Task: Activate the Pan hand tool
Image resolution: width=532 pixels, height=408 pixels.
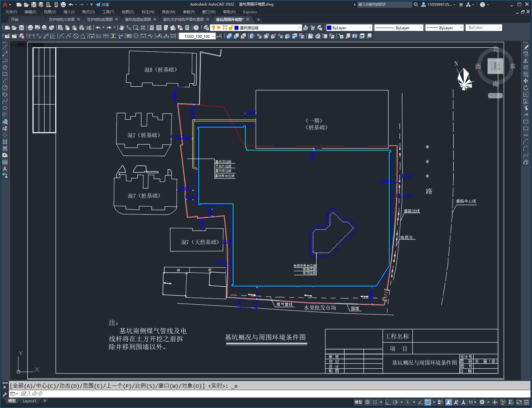Action: [x=122, y=28]
